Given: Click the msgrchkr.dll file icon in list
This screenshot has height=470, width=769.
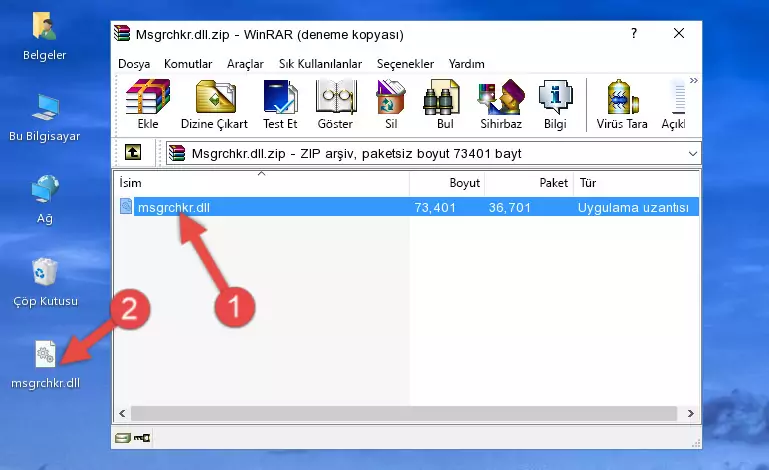Looking at the screenshot, I should coord(126,207).
